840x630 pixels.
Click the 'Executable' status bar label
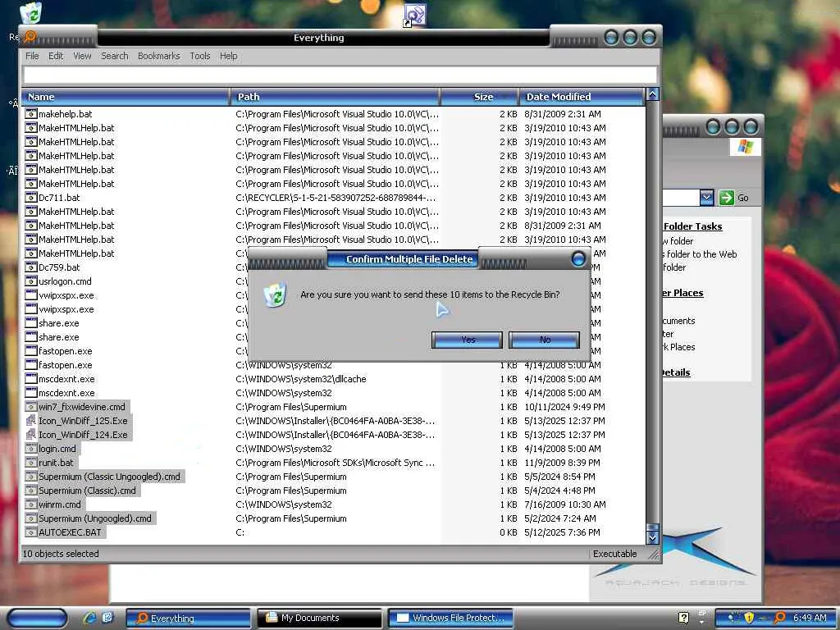point(614,554)
